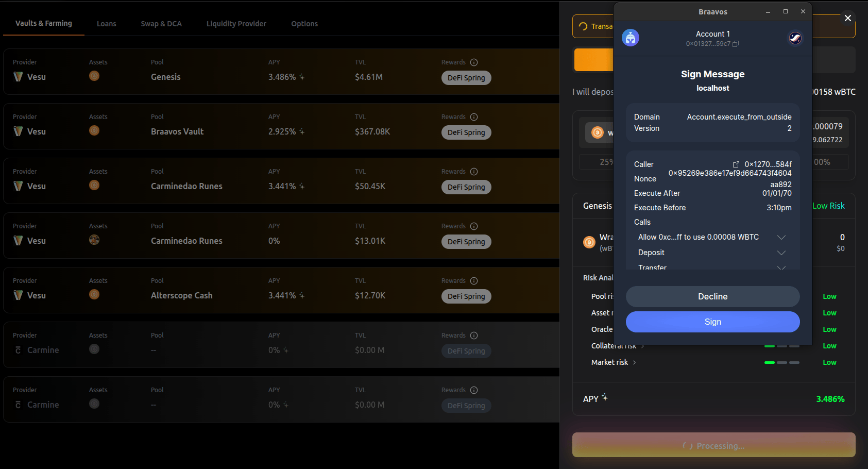Click sparkle icon beside APY in side panel
The height and width of the screenshot is (469, 868).
pos(605,397)
